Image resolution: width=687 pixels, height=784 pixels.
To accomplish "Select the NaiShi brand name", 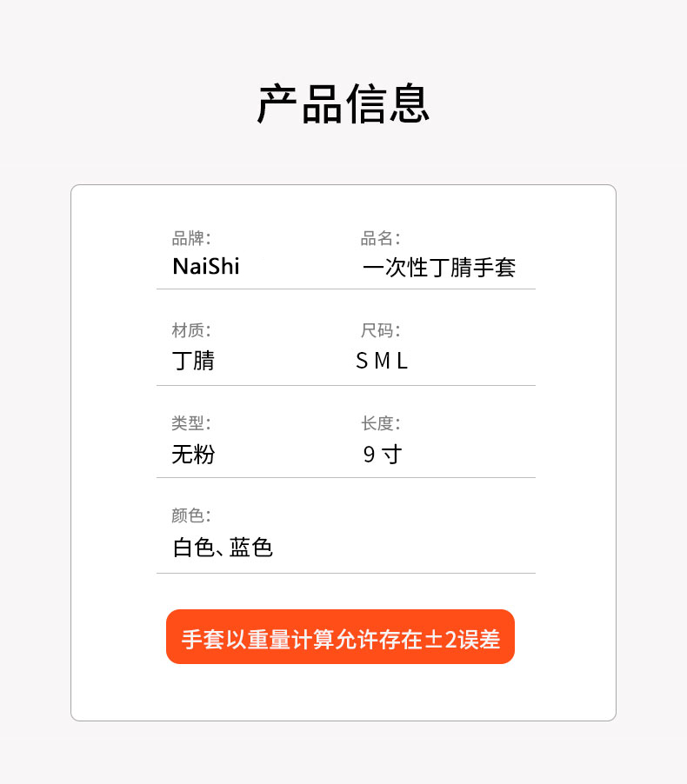I will (205, 266).
